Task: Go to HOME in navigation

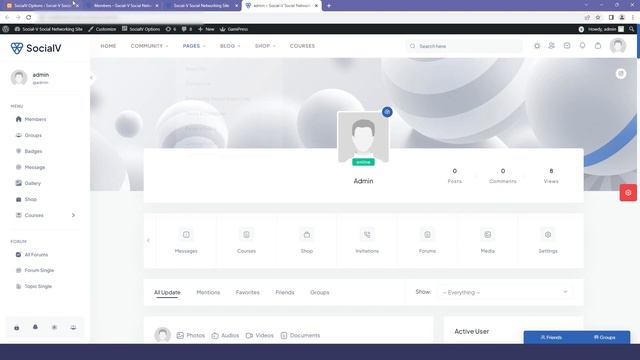Action: click(108, 46)
